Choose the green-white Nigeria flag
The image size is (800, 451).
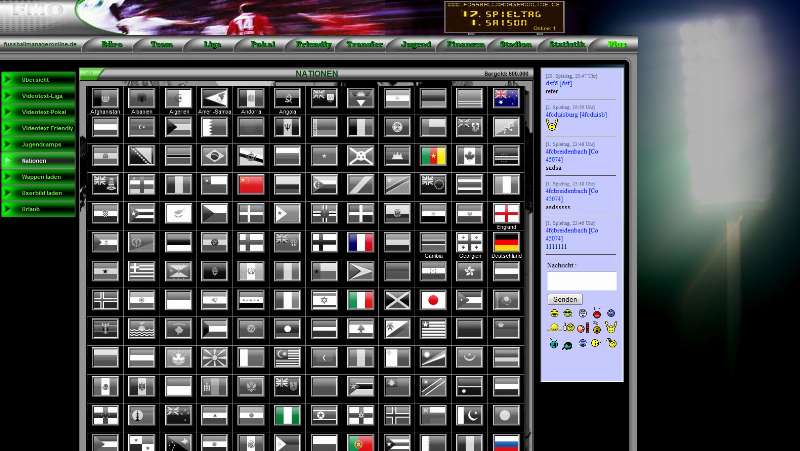[287, 415]
